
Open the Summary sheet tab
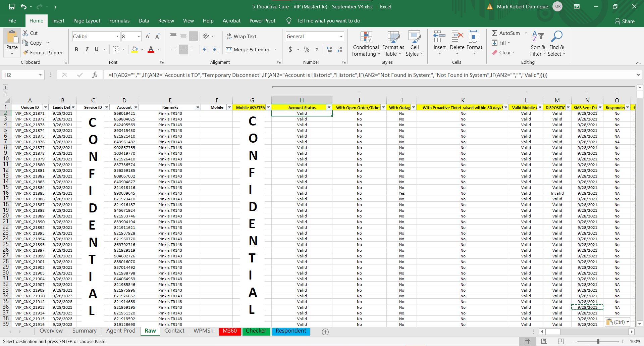[85, 331]
